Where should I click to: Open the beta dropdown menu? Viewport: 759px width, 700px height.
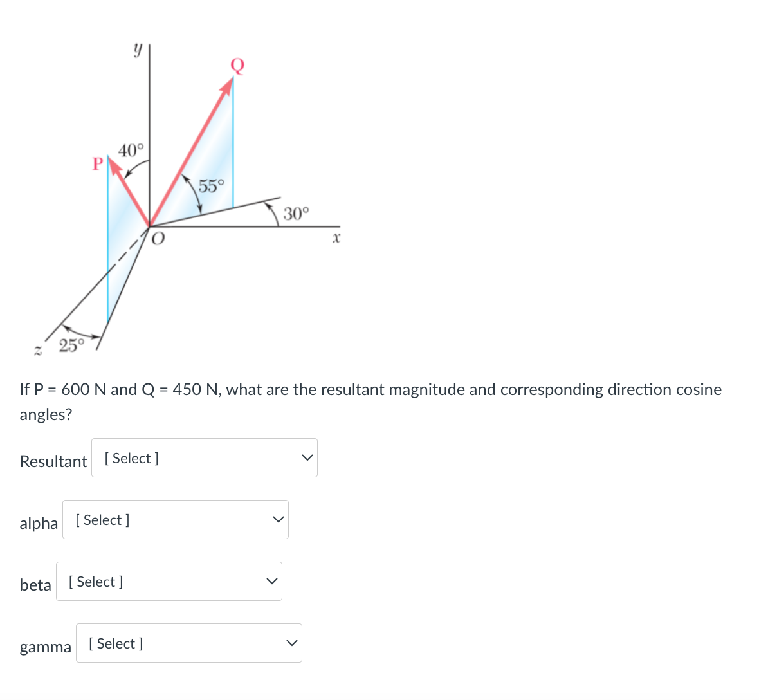(x=169, y=581)
